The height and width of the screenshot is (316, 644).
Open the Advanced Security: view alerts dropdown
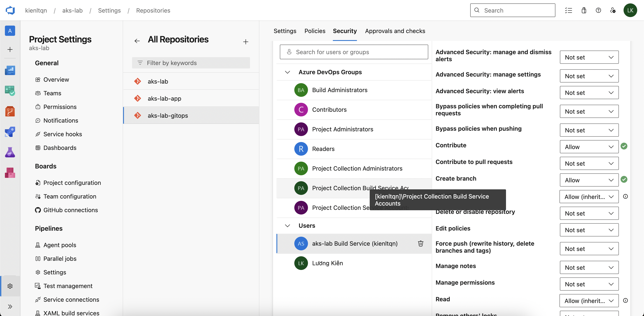589,93
